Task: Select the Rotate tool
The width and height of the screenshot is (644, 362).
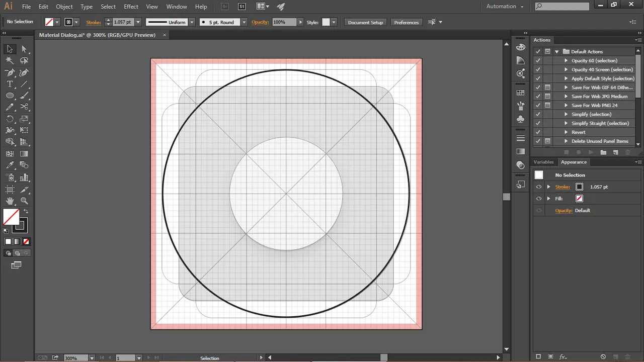Action: [x=10, y=119]
